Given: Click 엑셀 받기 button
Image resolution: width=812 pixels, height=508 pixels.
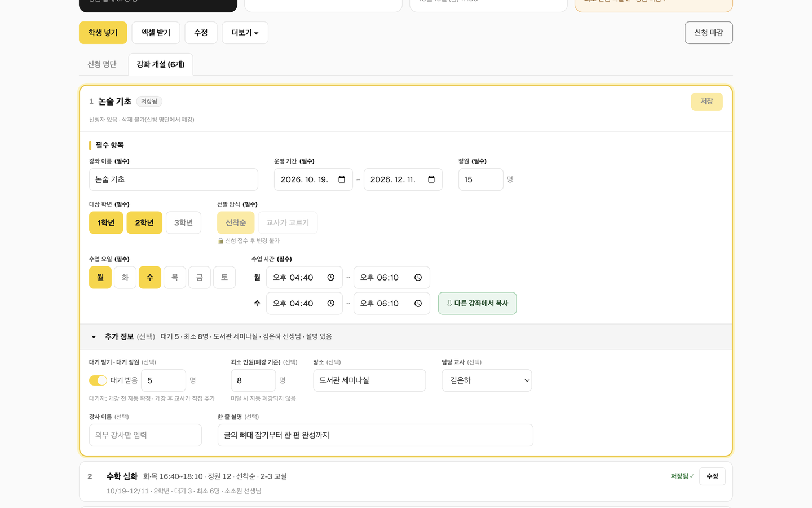Looking at the screenshot, I should pyautogui.click(x=156, y=33).
